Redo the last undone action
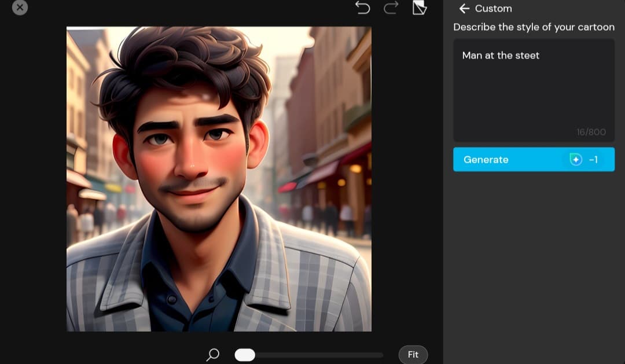Screen dimensions: 625x364 (391, 8)
